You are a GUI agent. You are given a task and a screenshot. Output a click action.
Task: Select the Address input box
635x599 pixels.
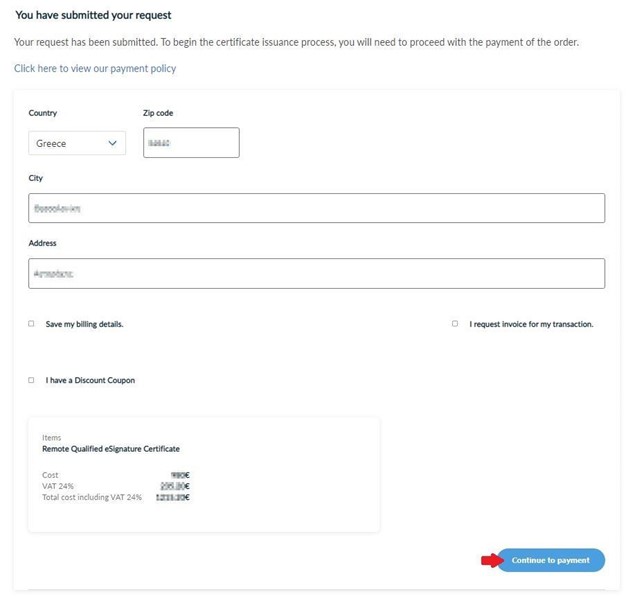pos(316,273)
